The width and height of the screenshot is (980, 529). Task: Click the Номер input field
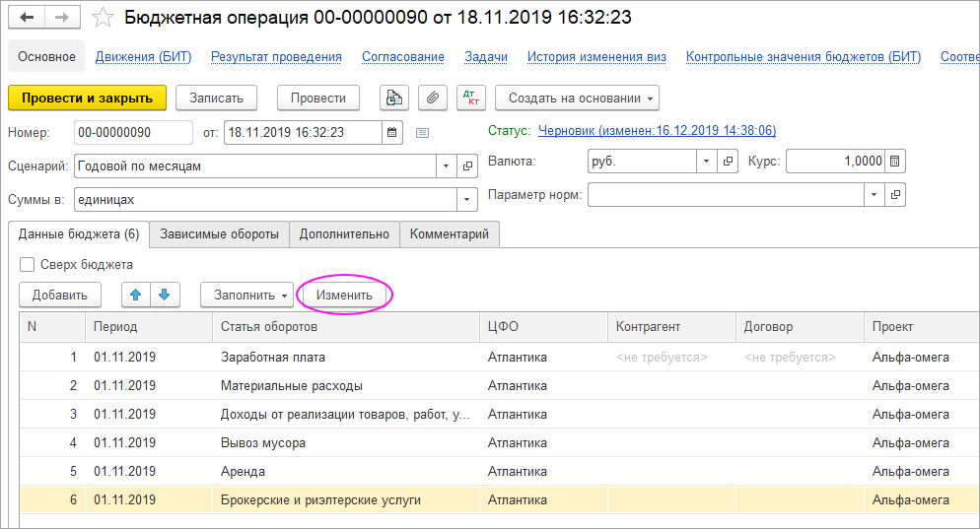coord(132,132)
